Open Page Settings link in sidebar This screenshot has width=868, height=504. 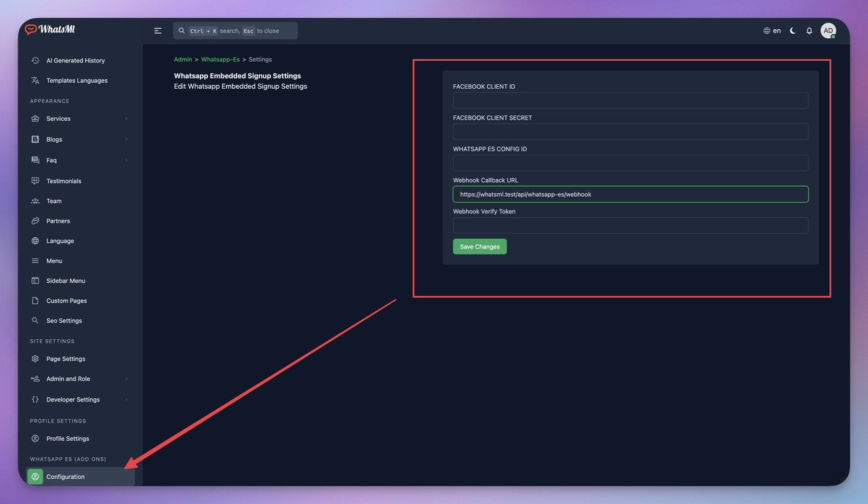point(80,359)
